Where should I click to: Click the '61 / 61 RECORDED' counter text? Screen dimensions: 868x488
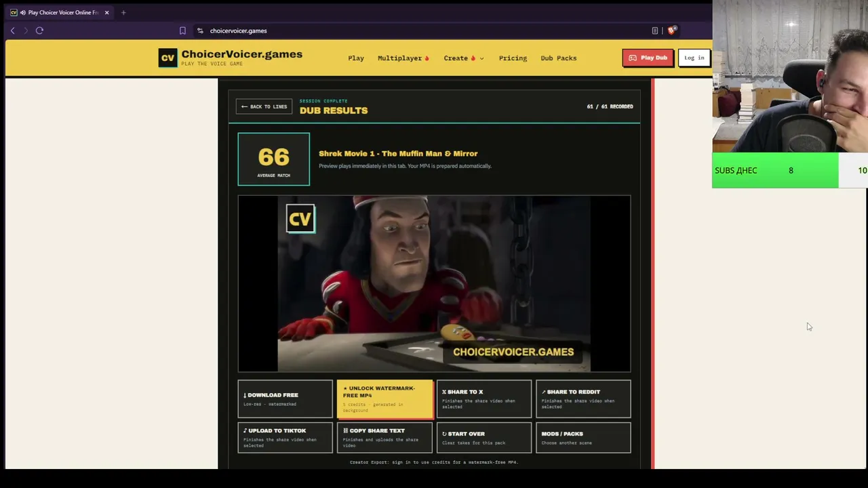610,106
